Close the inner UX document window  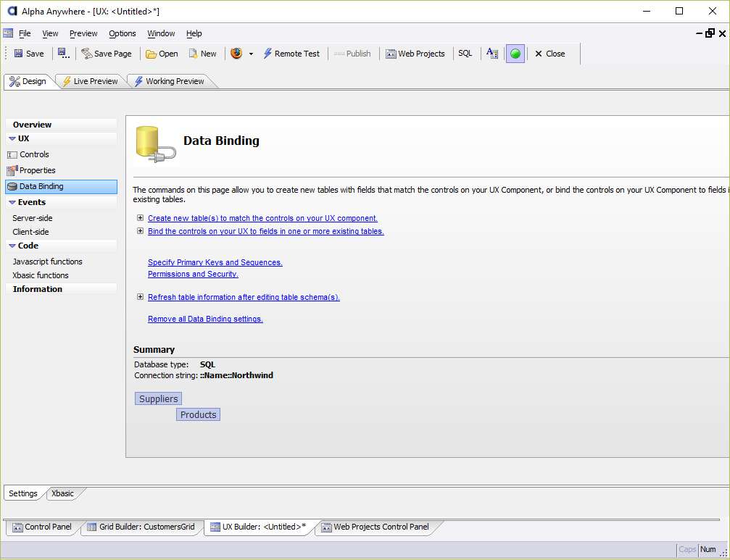coord(722,33)
